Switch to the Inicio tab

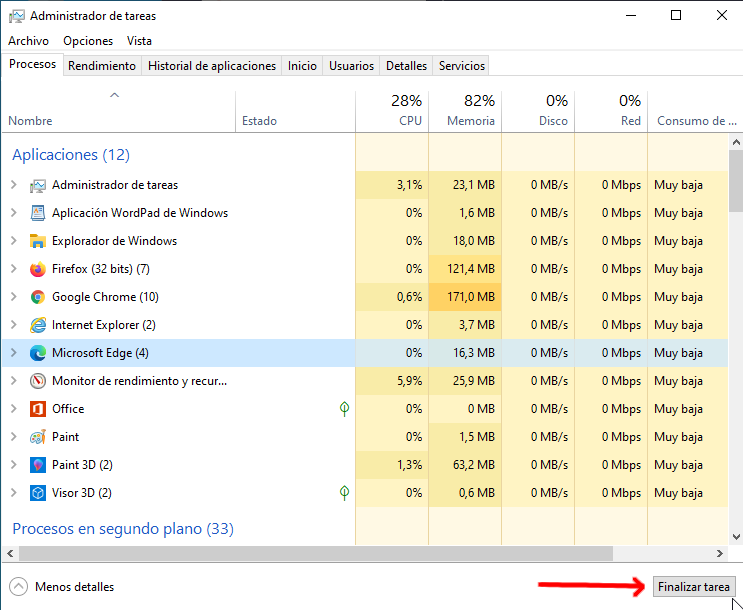coord(302,66)
